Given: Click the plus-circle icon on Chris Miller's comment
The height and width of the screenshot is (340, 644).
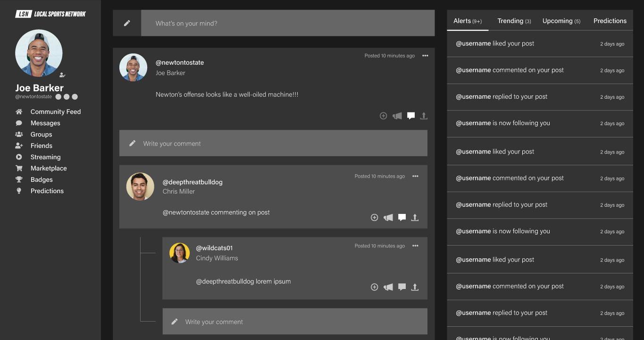Looking at the screenshot, I should point(374,218).
